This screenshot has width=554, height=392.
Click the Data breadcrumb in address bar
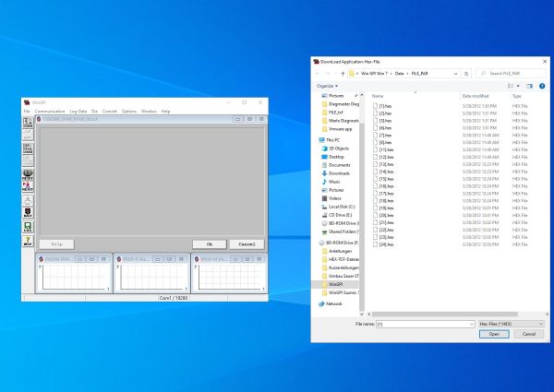[399, 74]
